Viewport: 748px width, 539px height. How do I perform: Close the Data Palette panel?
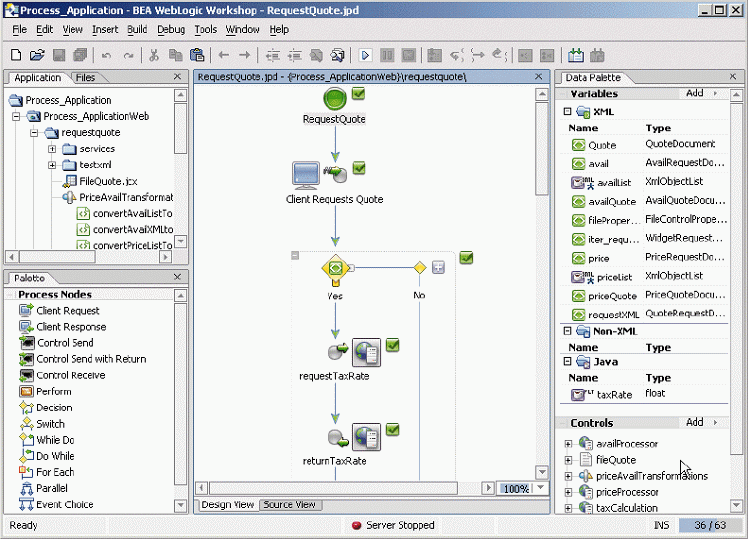[733, 76]
